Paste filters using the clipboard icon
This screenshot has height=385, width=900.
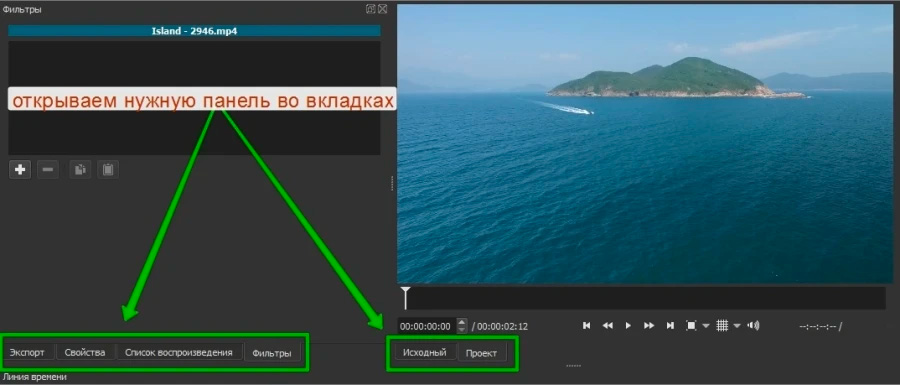coord(108,170)
